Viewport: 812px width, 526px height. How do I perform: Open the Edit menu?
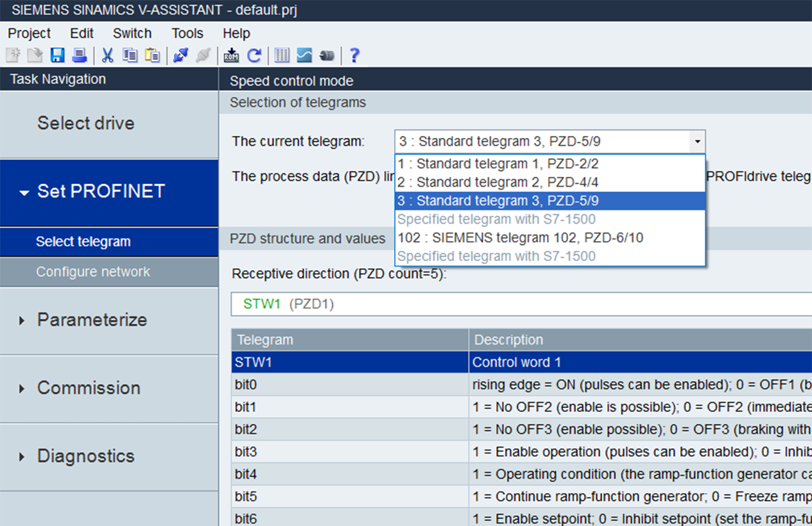tap(82, 33)
